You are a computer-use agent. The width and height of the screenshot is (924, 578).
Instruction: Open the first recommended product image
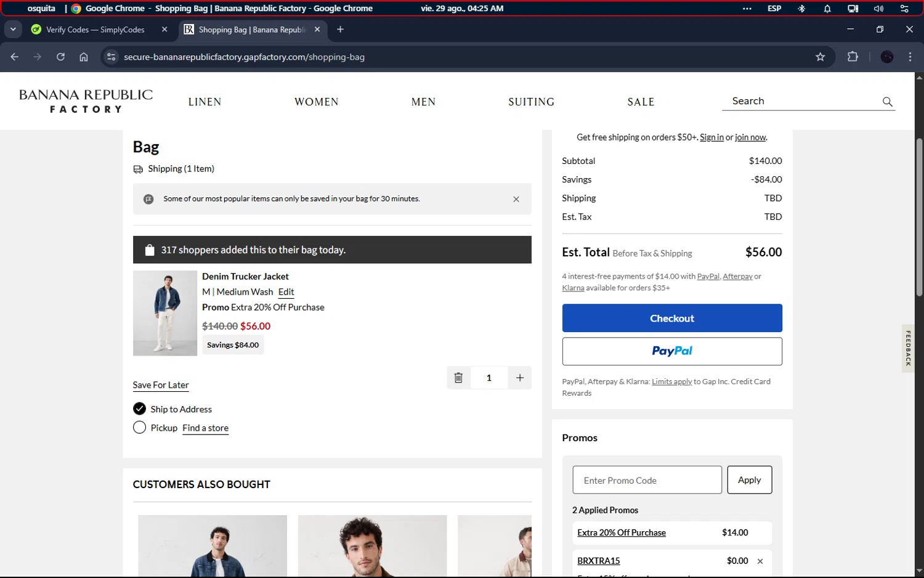click(x=213, y=546)
